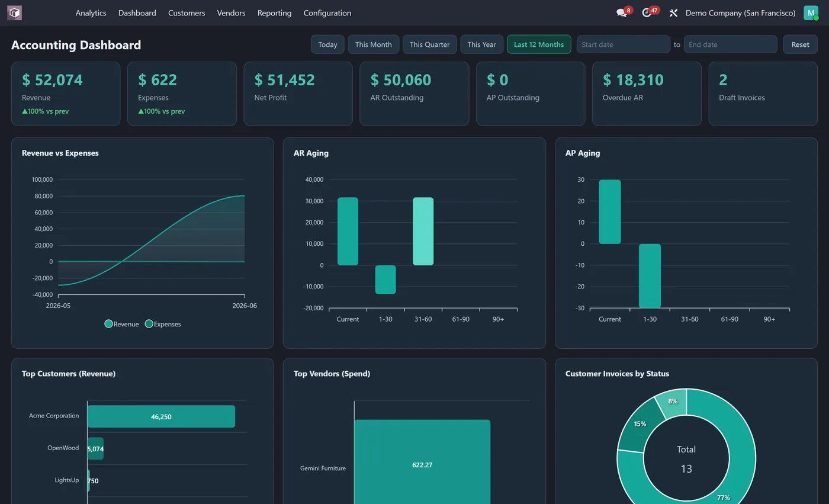Open the Analytics menu
Screen dimensions: 829x504
(91, 12)
